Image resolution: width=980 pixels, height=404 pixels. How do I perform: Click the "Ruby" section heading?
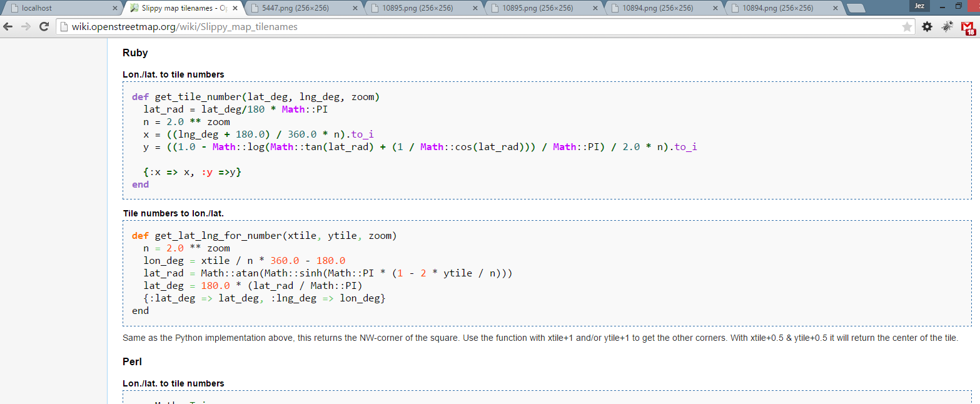point(135,53)
